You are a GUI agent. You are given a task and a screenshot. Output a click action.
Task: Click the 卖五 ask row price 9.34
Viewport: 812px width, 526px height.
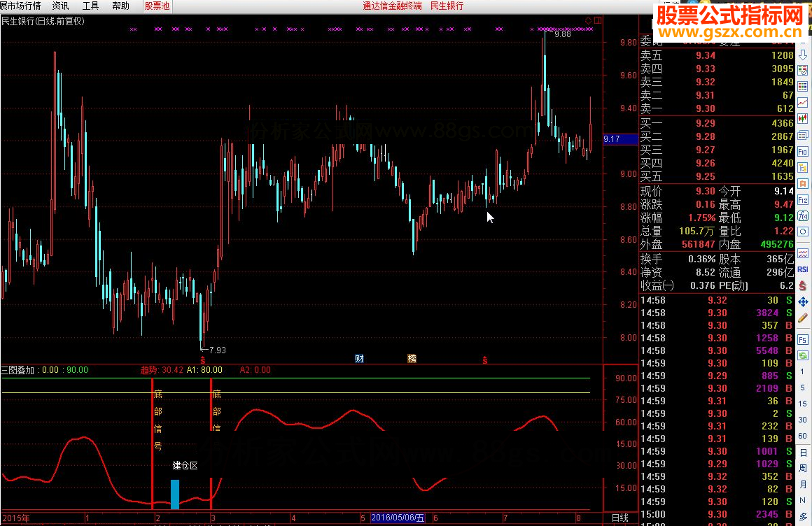(x=706, y=55)
